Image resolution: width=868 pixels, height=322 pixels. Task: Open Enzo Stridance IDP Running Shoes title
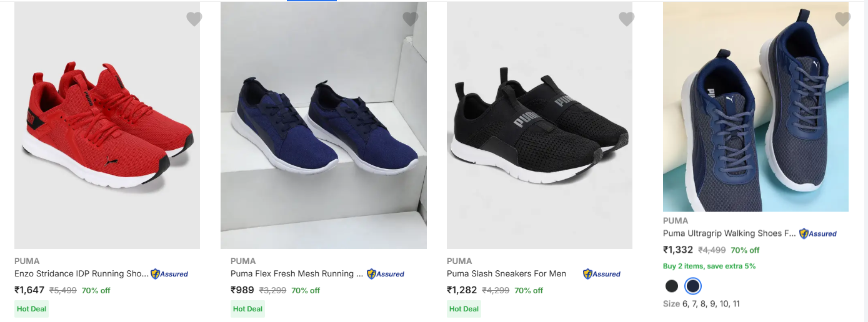[x=81, y=274]
